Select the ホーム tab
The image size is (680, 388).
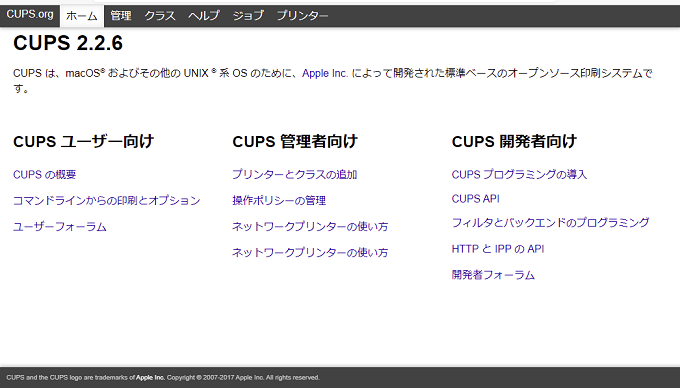(x=82, y=16)
